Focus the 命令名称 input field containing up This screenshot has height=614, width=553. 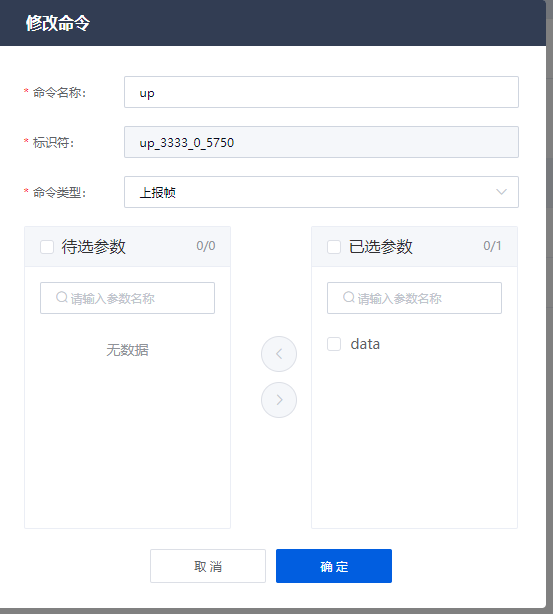pos(322,92)
